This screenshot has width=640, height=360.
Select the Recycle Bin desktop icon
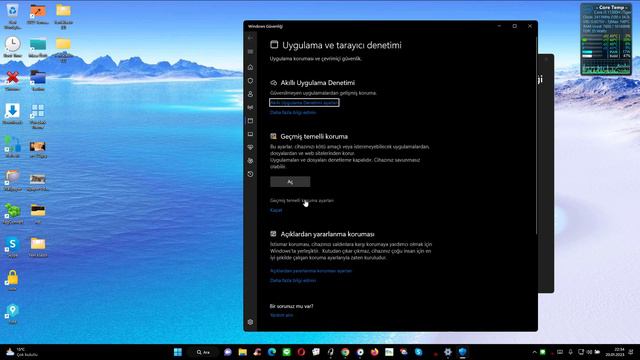pyautogui.click(x=13, y=16)
